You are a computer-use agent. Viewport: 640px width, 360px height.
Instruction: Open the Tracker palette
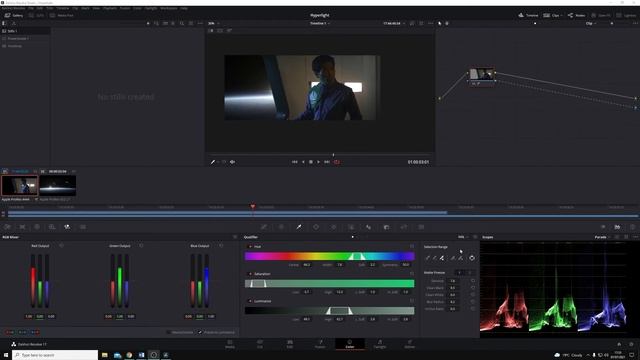tap(333, 227)
